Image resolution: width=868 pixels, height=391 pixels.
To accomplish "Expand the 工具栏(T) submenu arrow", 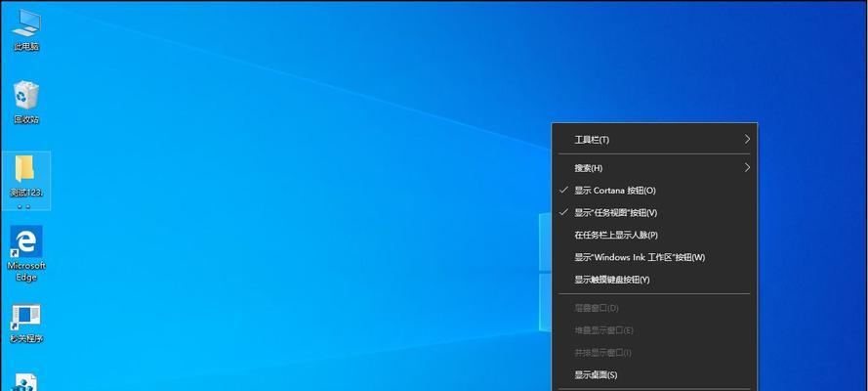I will (747, 139).
